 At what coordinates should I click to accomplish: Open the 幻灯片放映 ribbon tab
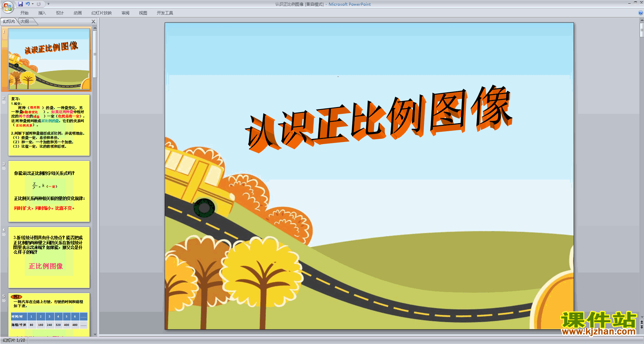(101, 13)
